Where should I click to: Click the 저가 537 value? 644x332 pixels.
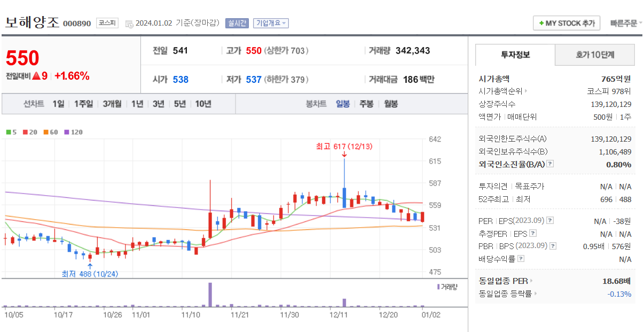coord(254,80)
